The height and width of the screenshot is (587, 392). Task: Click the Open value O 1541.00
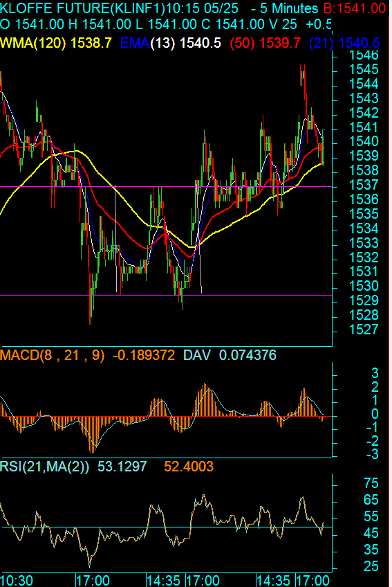(x=32, y=24)
